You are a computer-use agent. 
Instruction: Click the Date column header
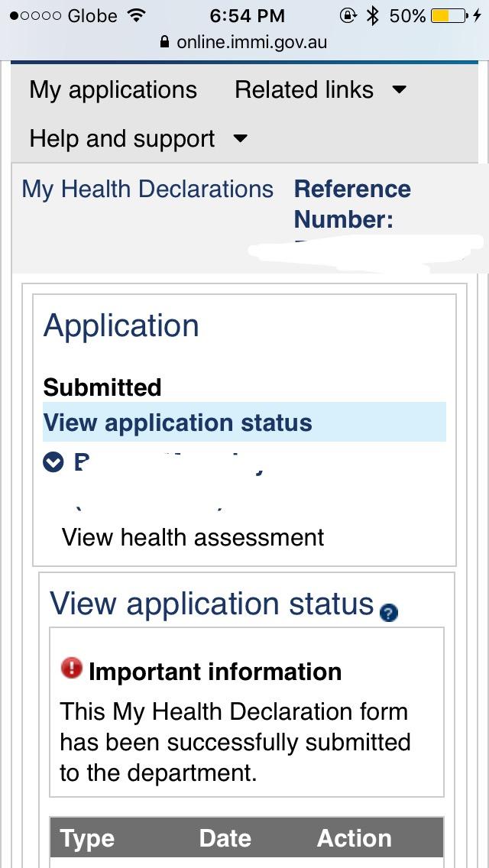[x=225, y=838]
